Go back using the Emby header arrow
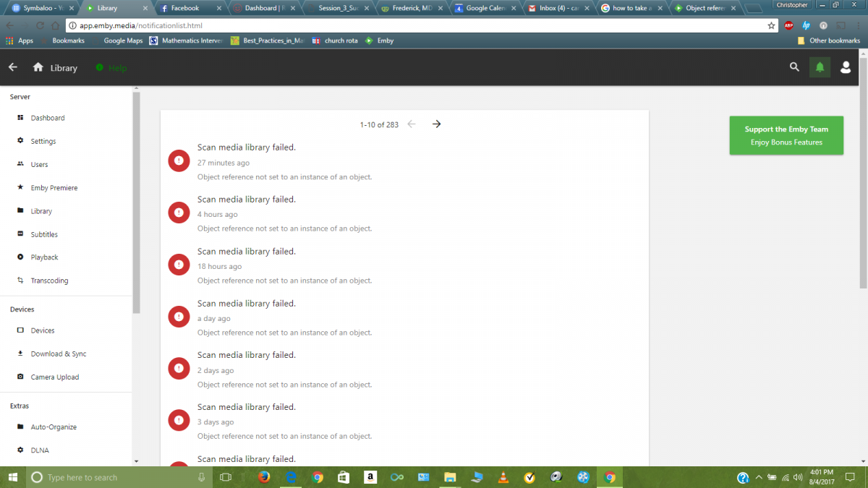Screen dimensions: 868x488 pos(12,67)
